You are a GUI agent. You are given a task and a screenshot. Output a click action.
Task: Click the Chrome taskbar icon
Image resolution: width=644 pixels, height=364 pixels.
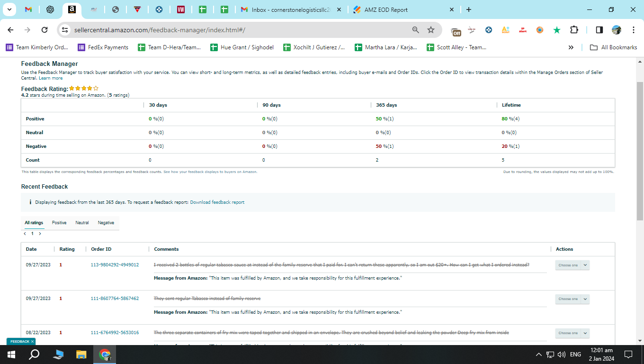pyautogui.click(x=105, y=355)
